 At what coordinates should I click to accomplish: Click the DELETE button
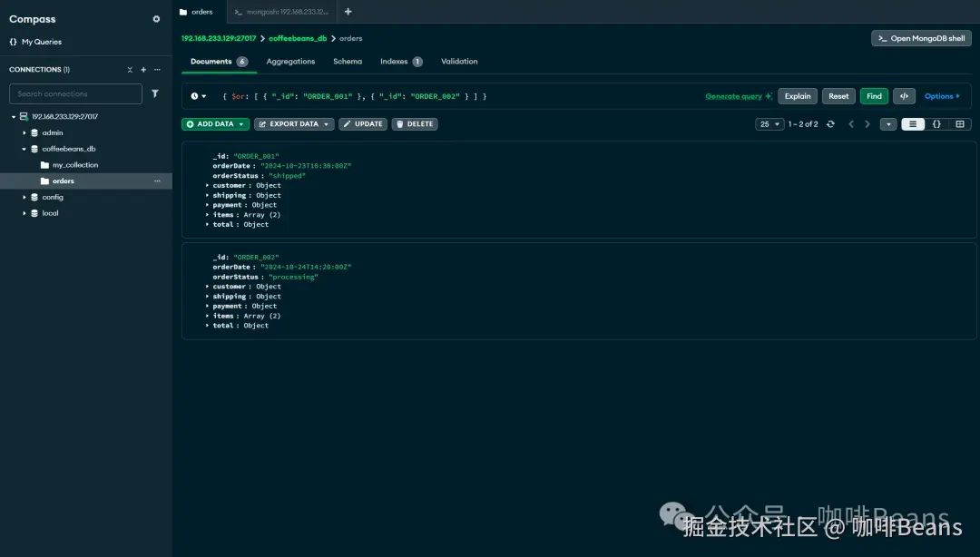[415, 124]
